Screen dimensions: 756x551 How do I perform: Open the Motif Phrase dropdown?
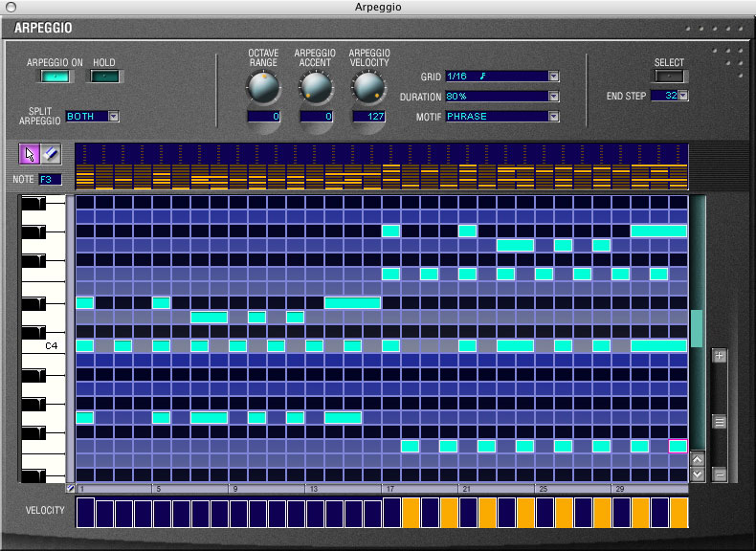point(553,117)
